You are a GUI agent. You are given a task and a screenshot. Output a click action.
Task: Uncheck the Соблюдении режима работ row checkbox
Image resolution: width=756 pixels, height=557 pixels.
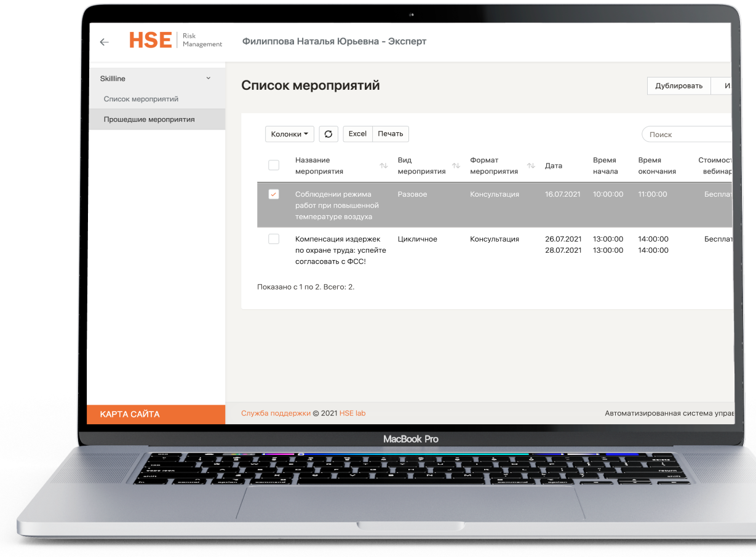click(x=274, y=194)
